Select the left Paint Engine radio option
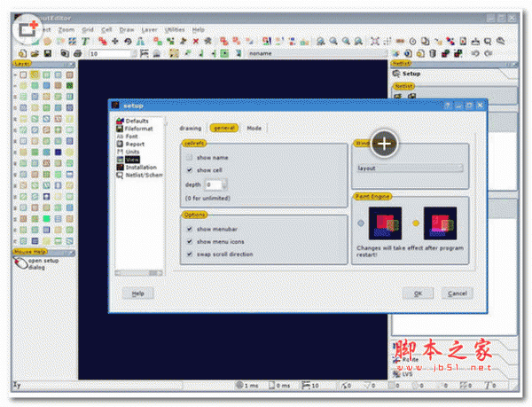The image size is (532, 407). tap(361, 223)
